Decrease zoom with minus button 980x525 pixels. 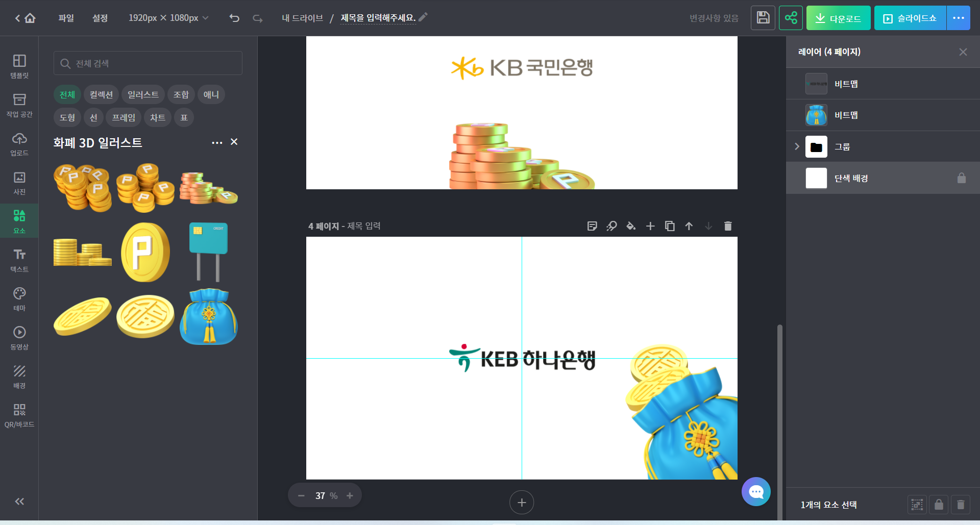(301, 496)
